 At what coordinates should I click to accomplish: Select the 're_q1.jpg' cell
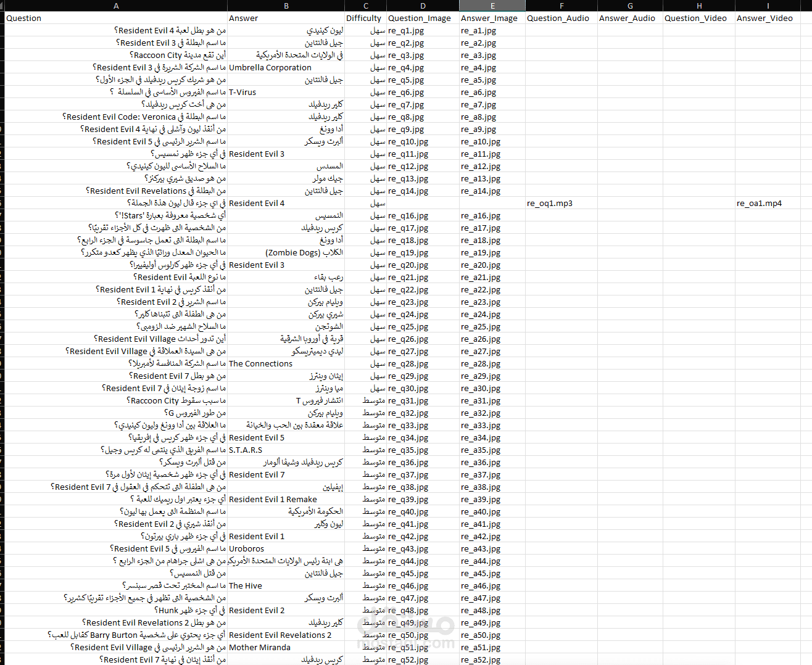pyautogui.click(x=423, y=30)
